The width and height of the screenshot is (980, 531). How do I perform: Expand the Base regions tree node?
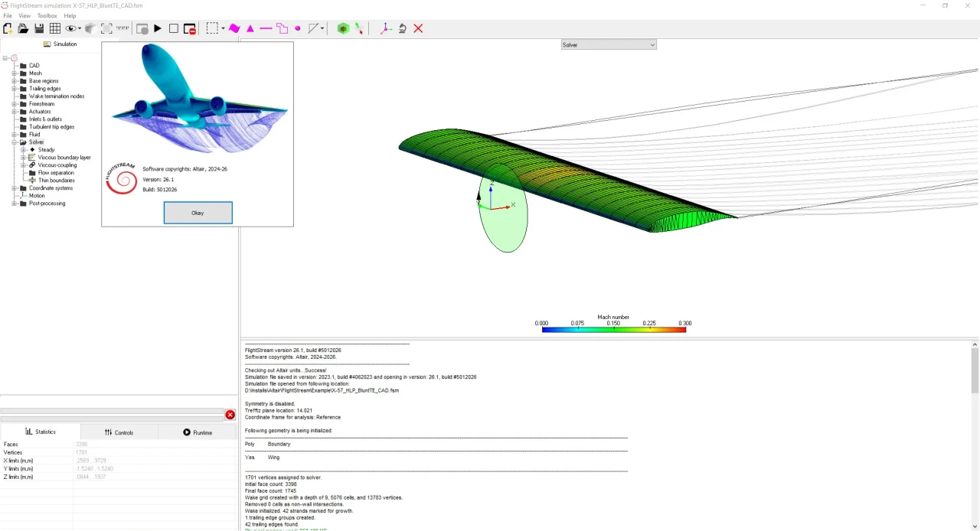(15, 81)
